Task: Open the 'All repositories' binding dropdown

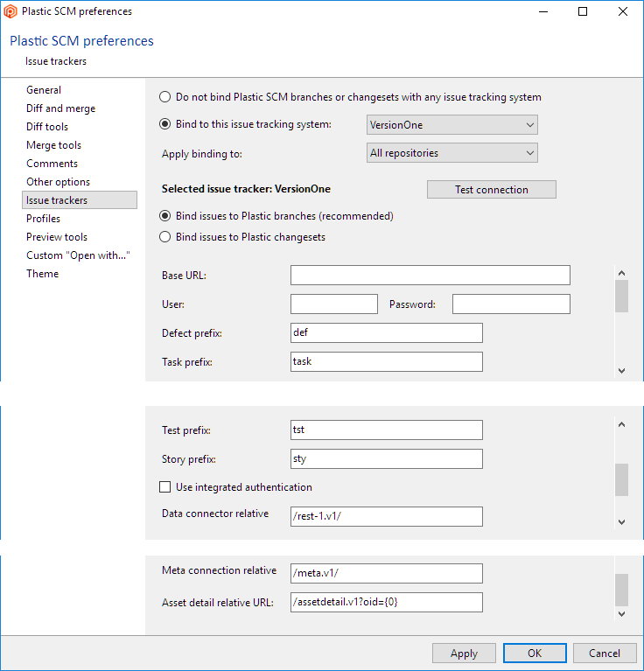Action: click(x=451, y=153)
